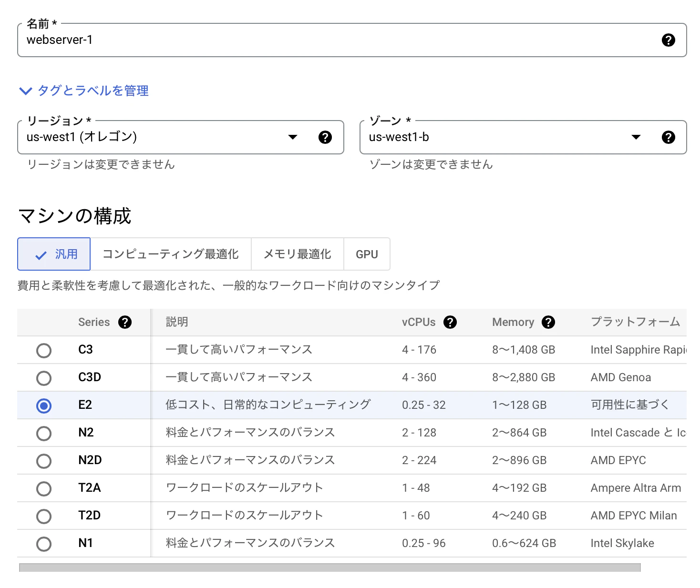Click vCPUs value 4 - 176

coord(419,350)
